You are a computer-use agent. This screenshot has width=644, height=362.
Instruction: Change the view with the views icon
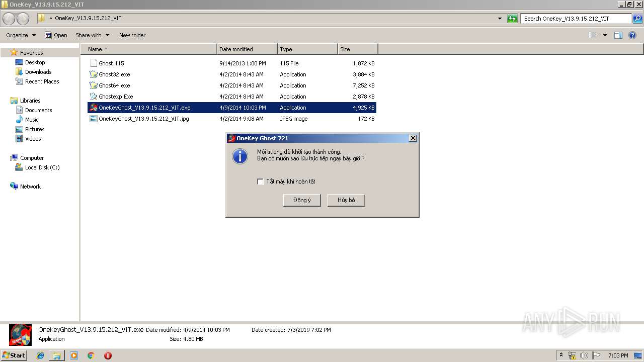593,35
